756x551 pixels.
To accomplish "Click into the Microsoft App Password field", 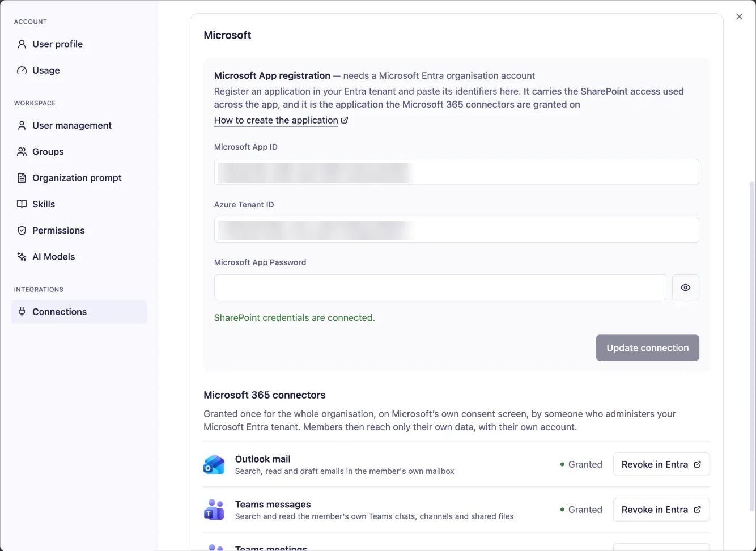I will pos(440,287).
